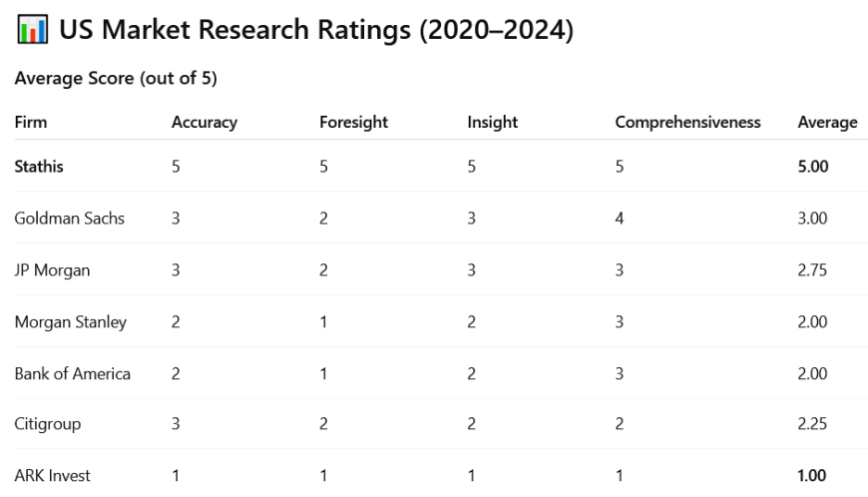Click the Average column header
Viewport: 868px width, 497px height.
tap(827, 122)
